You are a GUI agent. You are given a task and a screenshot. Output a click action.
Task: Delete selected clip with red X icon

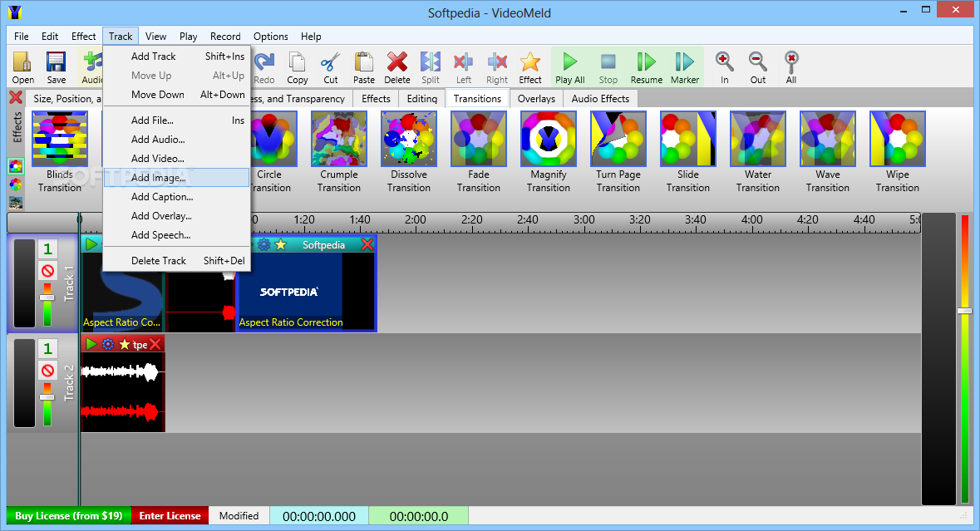click(396, 67)
